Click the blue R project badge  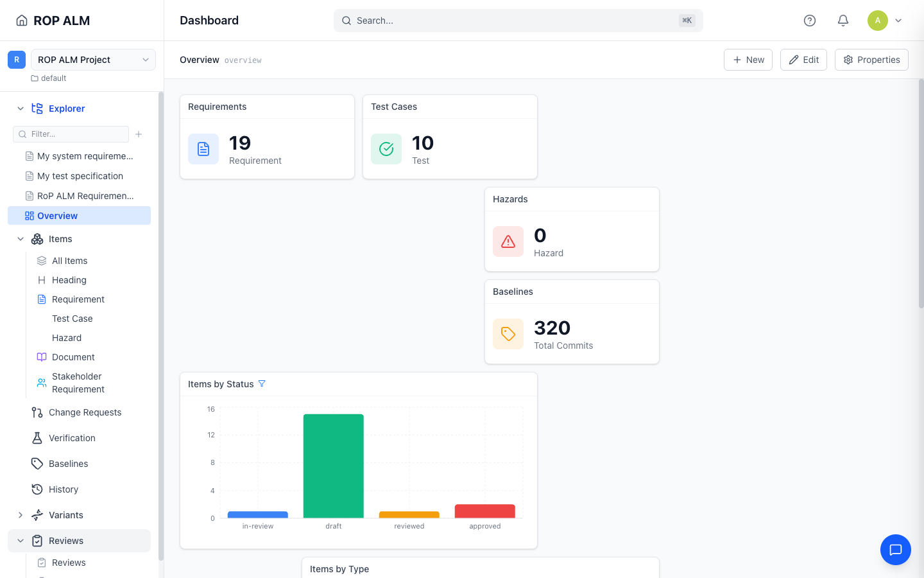click(17, 60)
